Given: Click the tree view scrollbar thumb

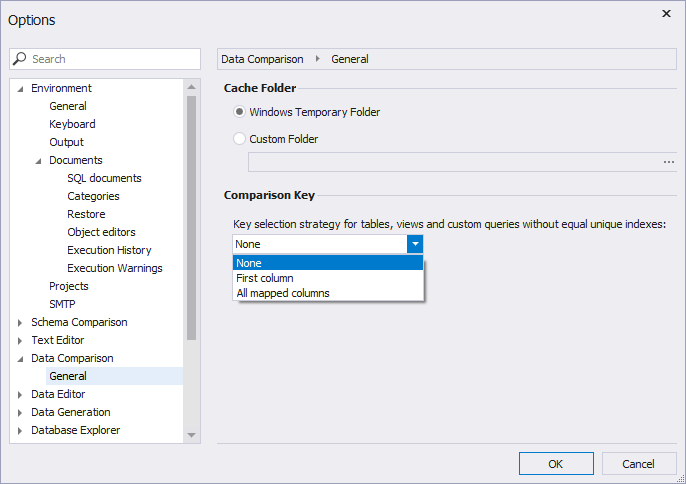Looking at the screenshot, I should click(191, 217).
